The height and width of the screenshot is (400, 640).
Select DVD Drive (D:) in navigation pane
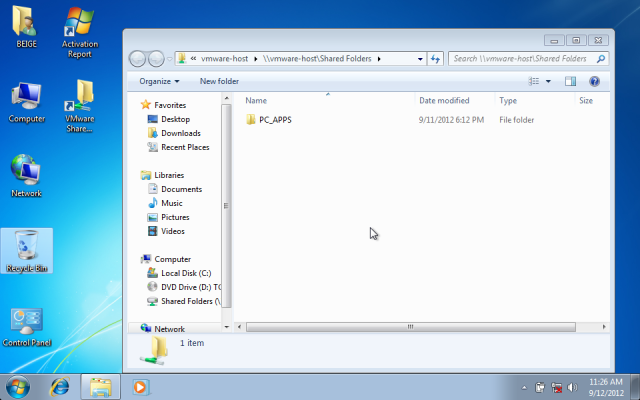(x=184, y=287)
